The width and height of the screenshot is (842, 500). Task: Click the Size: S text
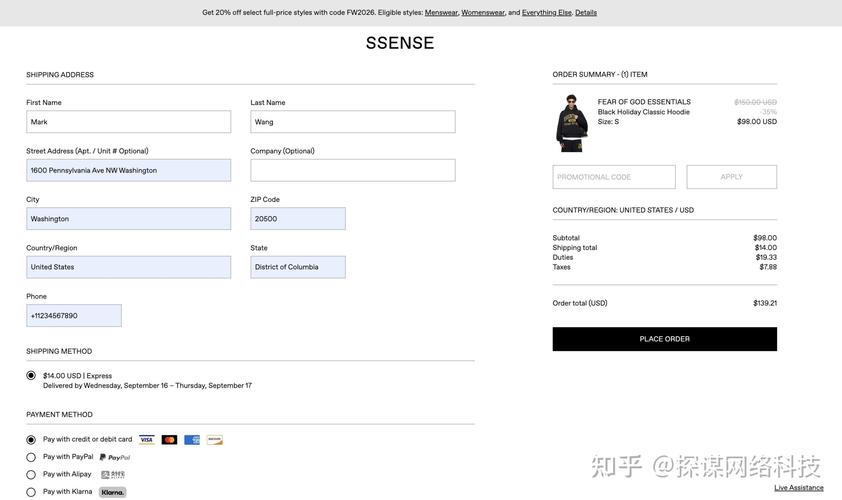click(608, 121)
